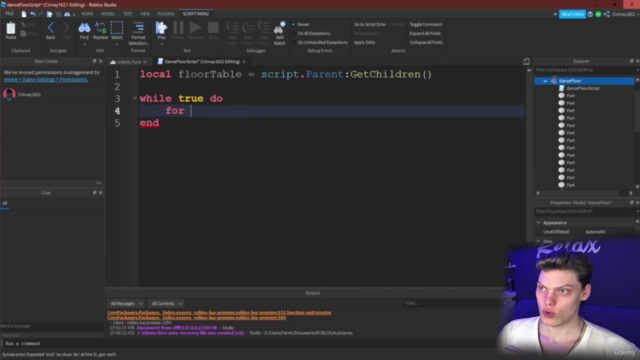
Task: Open the Home > Game Settings > Permissions link
Action: [x=46, y=80]
